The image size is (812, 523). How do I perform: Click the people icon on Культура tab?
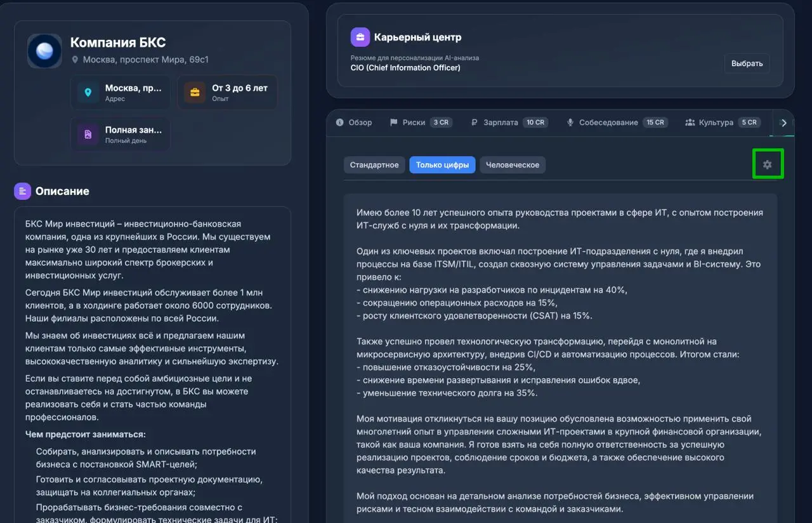(x=690, y=122)
